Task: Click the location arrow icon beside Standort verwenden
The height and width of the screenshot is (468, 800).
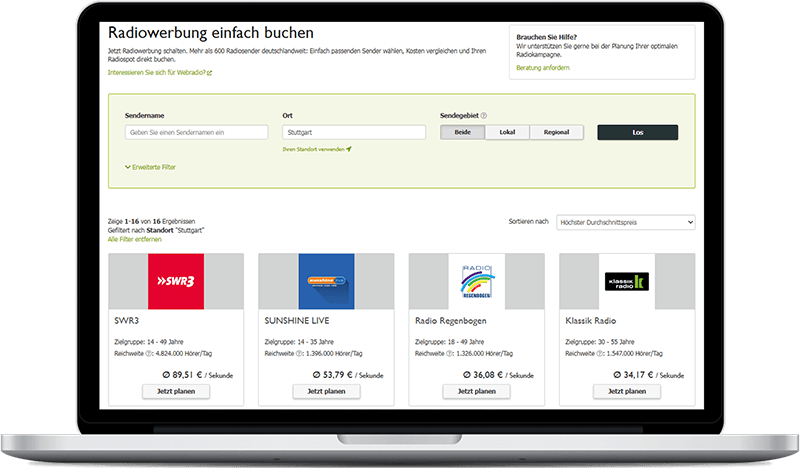Action: [349, 150]
